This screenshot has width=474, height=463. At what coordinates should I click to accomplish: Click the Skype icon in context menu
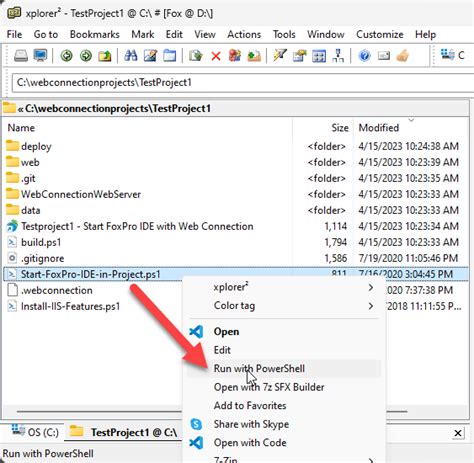(x=196, y=424)
